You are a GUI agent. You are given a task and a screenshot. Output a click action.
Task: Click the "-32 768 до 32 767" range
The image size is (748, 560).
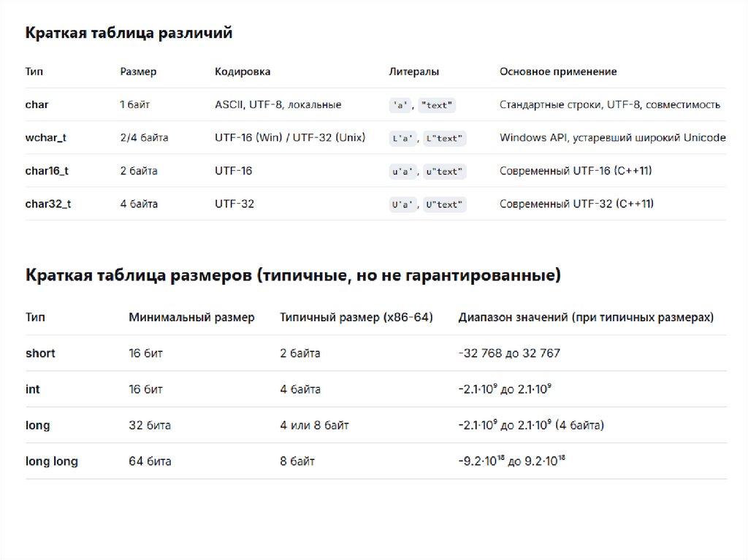pos(509,353)
